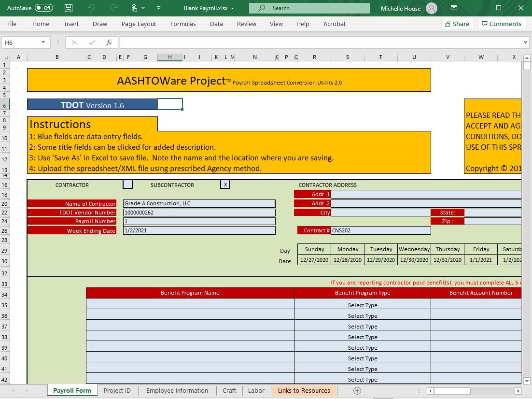Click the Select All corner triangle
The width and height of the screenshot is (532, 399).
[x=6, y=57]
